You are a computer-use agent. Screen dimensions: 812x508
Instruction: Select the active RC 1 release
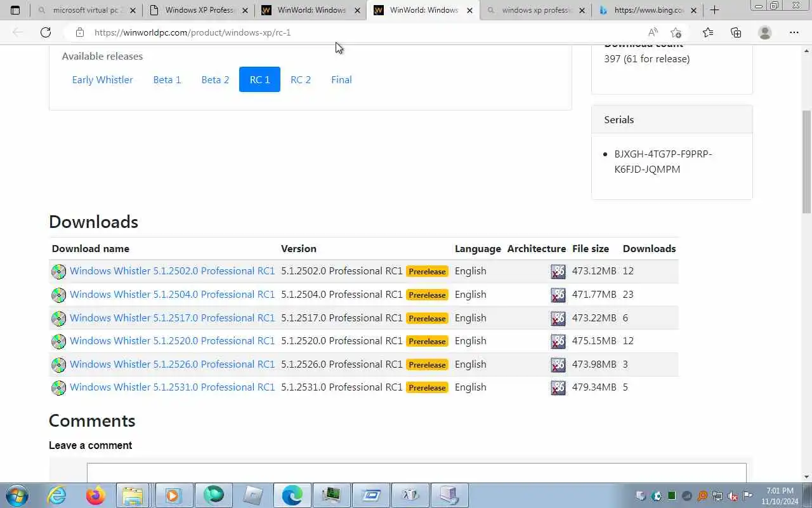259,79
